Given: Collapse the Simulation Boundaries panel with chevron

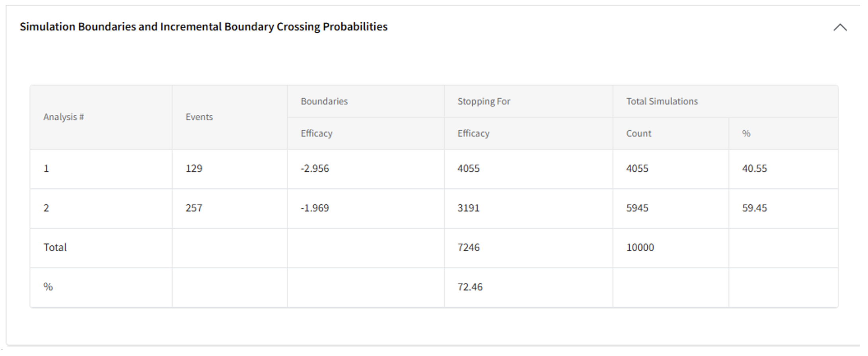Looking at the screenshot, I should [840, 27].
